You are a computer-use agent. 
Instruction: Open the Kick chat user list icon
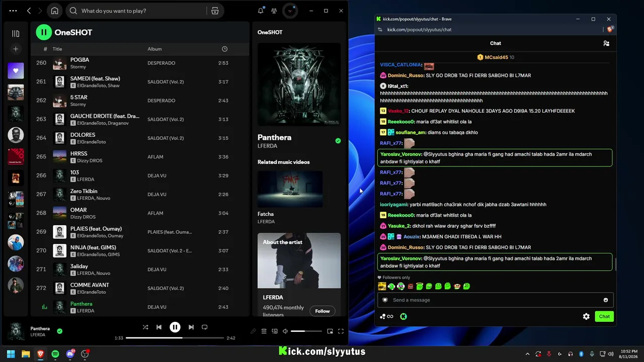[606, 43]
